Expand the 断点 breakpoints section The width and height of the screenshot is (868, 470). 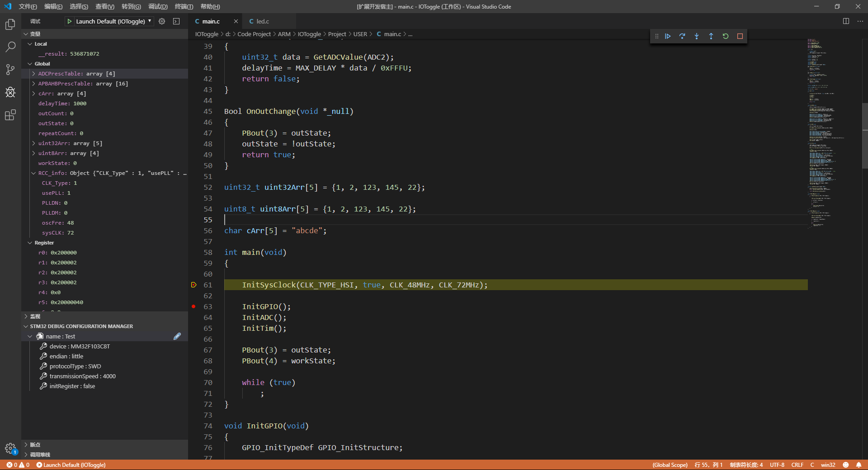(x=105, y=445)
